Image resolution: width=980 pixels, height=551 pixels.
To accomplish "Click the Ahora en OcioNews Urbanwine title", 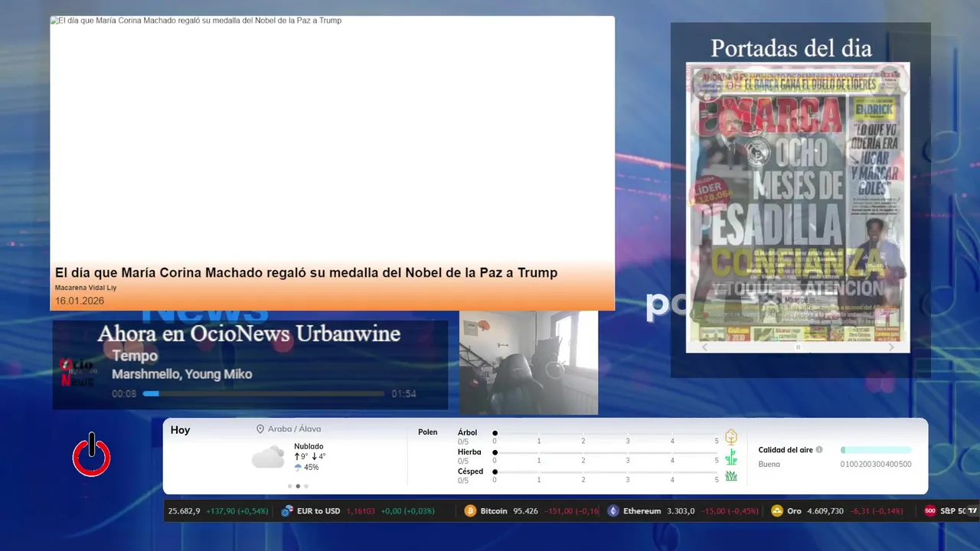I will (249, 334).
